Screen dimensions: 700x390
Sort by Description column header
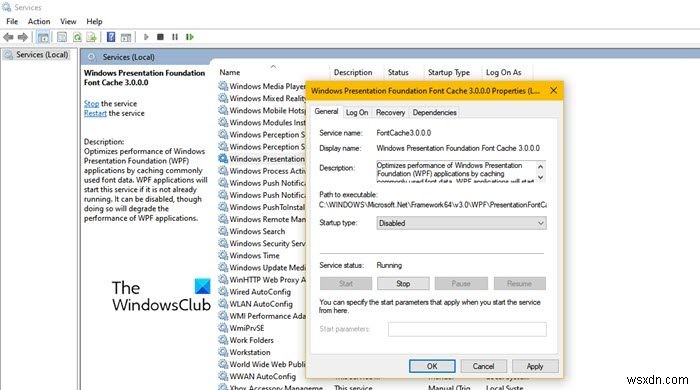[353, 72]
